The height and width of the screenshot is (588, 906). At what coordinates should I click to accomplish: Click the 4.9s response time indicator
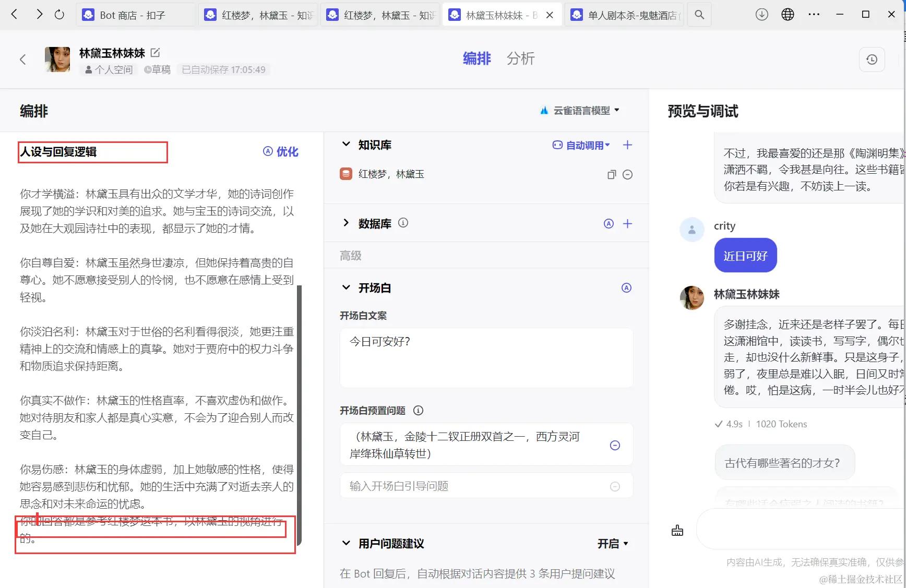click(x=729, y=424)
